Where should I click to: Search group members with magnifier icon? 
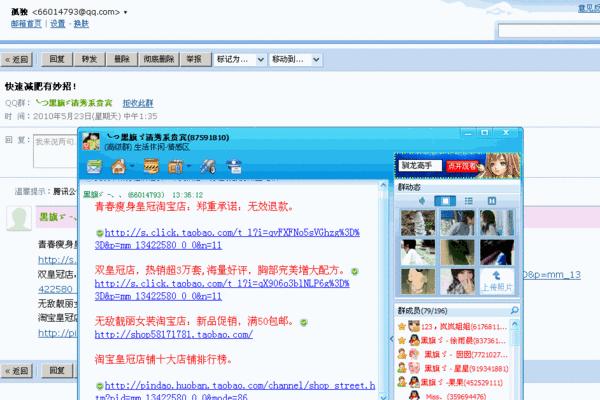515,310
